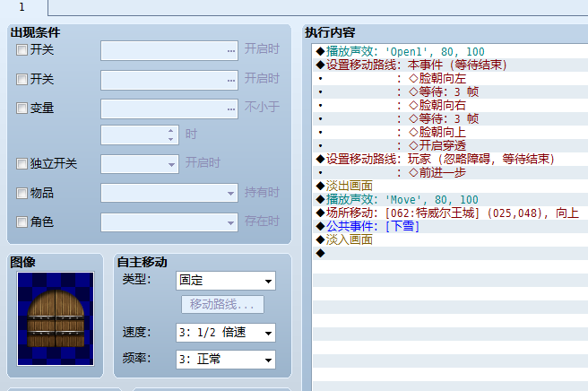Open the 类型 dropdown showing 固定
Viewport: 588px width, 391px height.
click(x=226, y=281)
